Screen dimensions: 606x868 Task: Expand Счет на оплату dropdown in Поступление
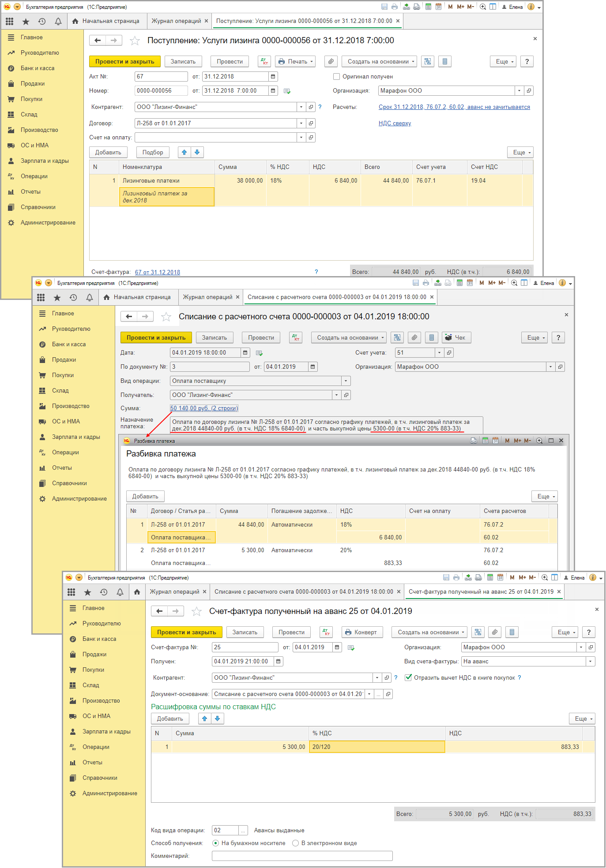pos(301,137)
